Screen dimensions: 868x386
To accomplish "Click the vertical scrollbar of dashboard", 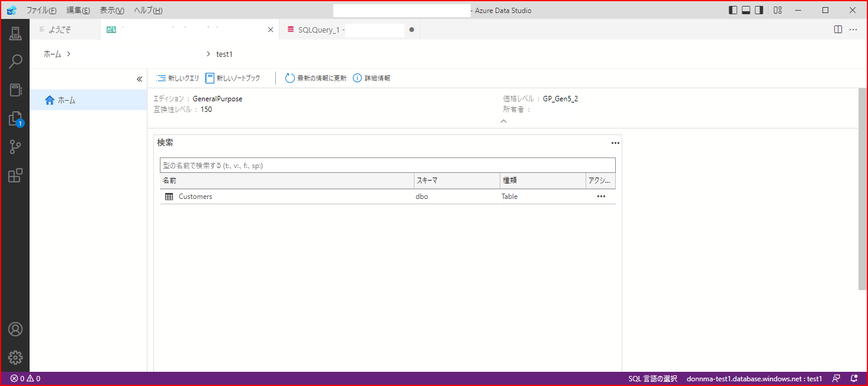I will (x=863, y=189).
